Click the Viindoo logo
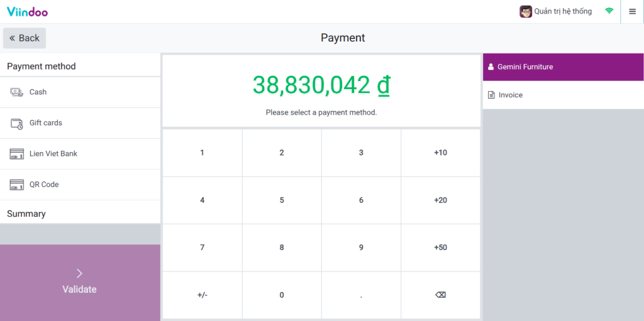The height and width of the screenshot is (321, 644). coord(27,11)
